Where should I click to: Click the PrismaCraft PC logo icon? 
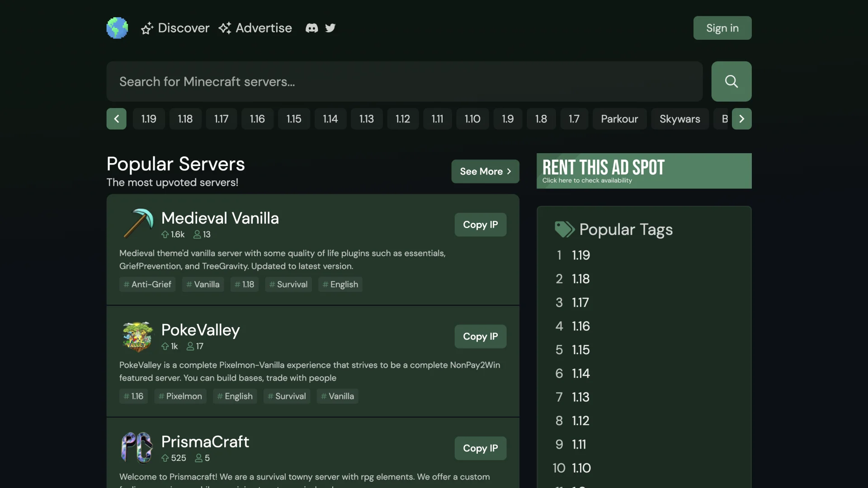(x=137, y=447)
